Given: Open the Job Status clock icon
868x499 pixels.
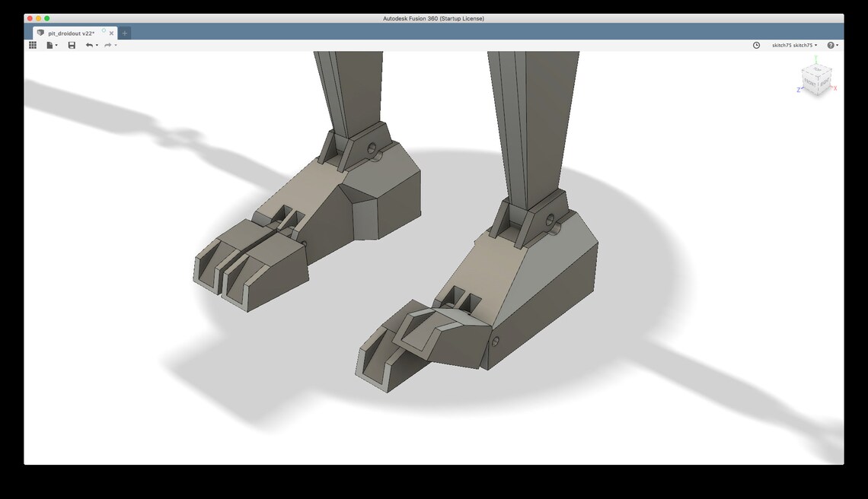Looking at the screenshot, I should tap(755, 45).
